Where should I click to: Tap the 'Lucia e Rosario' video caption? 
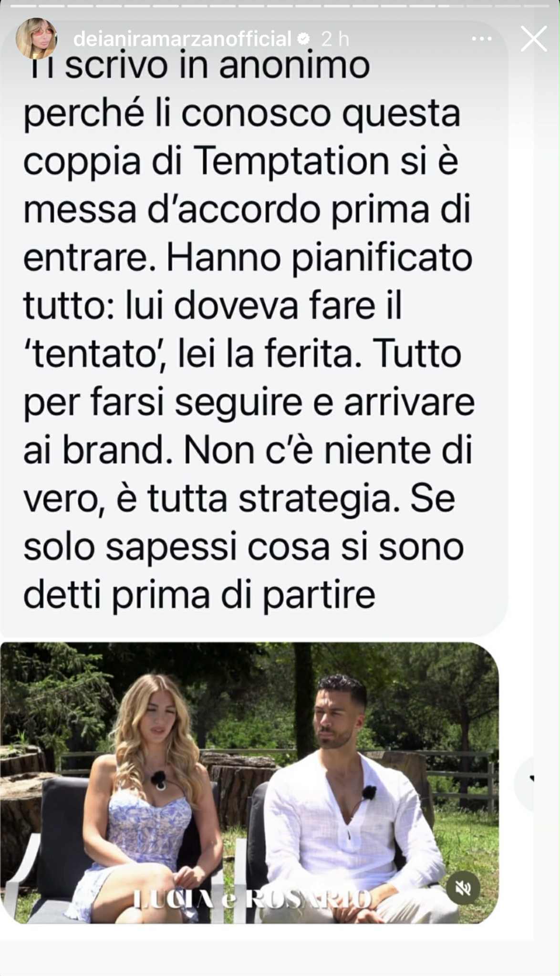coord(252,899)
